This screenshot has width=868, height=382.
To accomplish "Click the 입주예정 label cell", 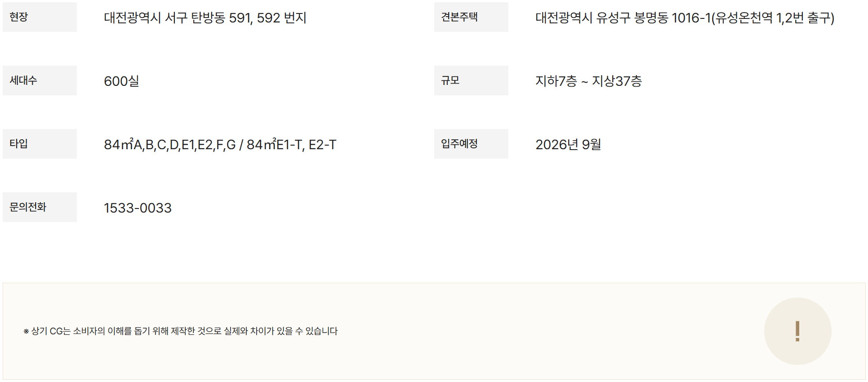I will [x=471, y=144].
